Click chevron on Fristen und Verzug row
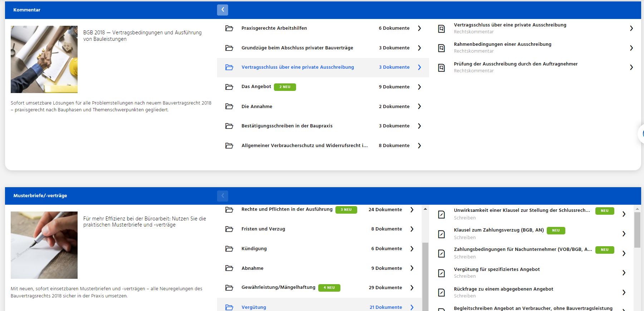Viewport: 644px width, 311px height. (412, 229)
